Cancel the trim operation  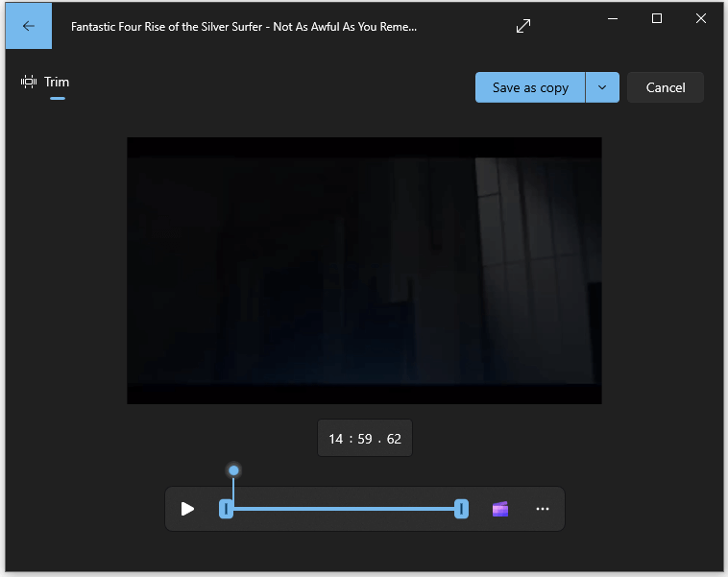click(x=666, y=87)
